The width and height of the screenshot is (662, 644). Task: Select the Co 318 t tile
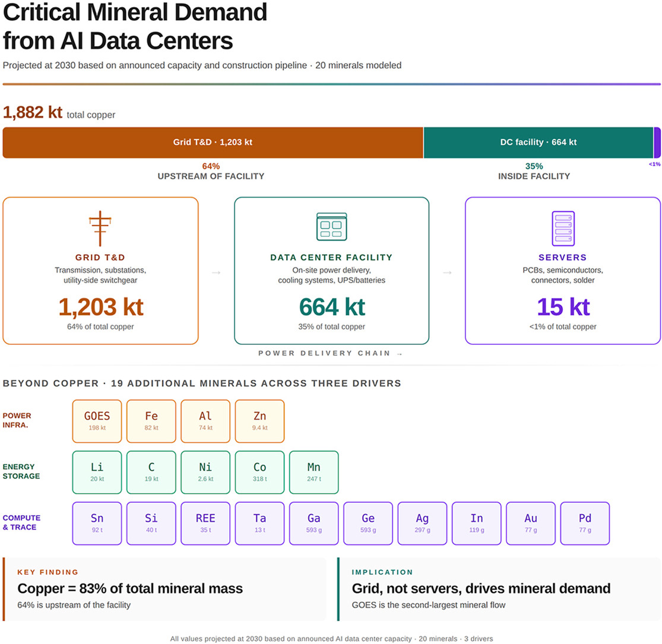[259, 472]
